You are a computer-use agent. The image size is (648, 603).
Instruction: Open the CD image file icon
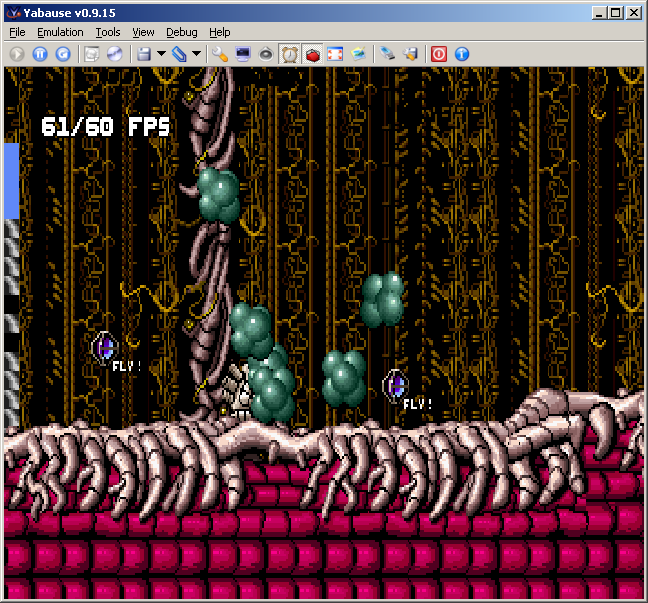(92, 54)
